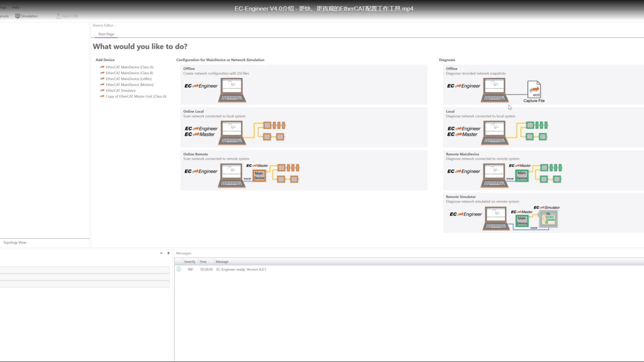Sort messages by Severity column
The height and width of the screenshot is (362, 644).
190,262
